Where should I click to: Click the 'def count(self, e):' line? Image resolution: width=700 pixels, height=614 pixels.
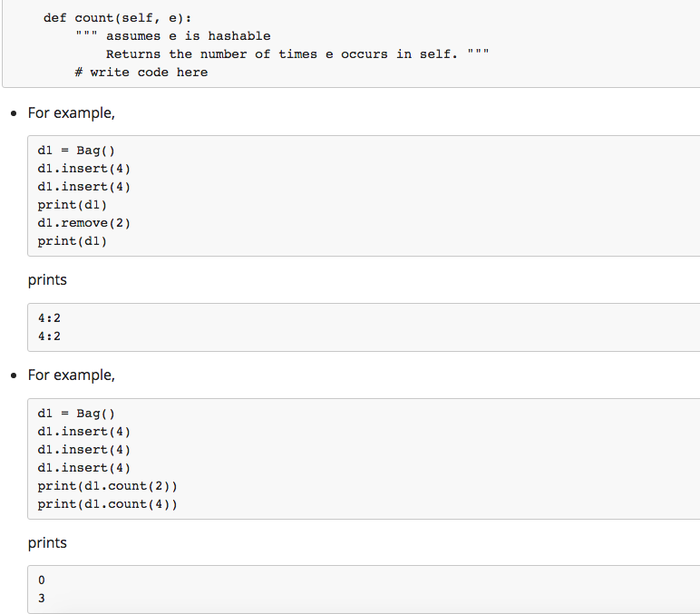[117, 18]
